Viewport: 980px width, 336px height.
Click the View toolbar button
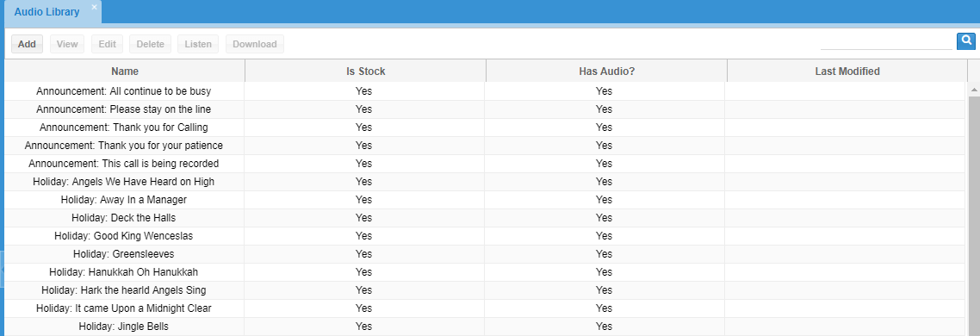pos(67,44)
